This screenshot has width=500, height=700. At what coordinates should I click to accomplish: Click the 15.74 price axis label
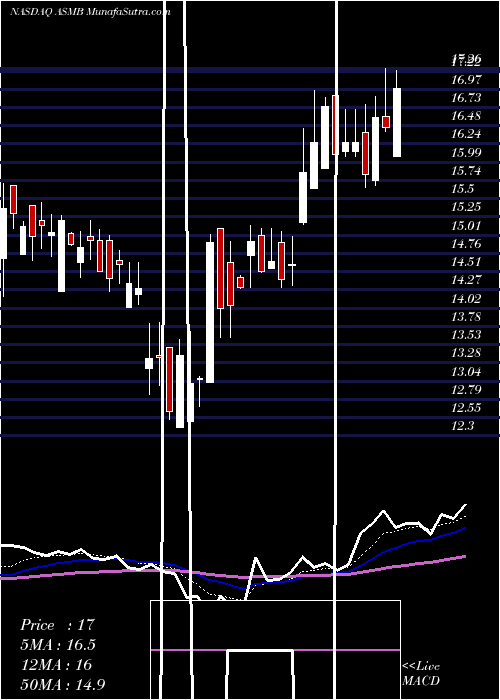[x=467, y=171]
